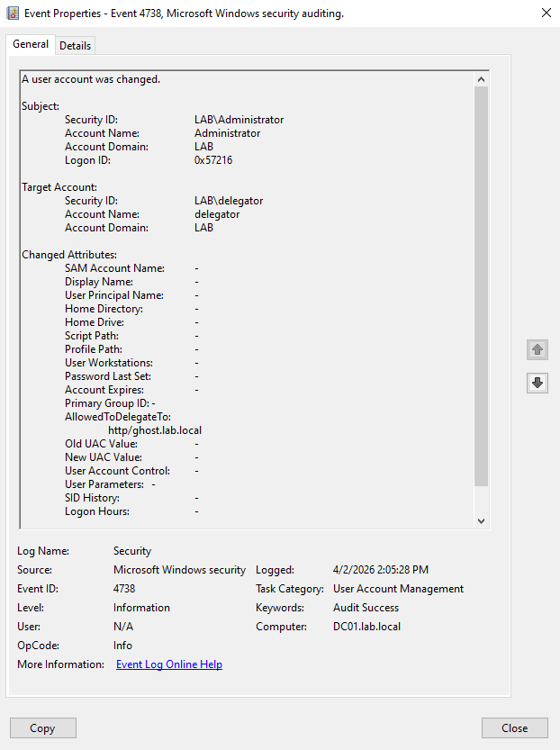Click the description scrollbar up arrow
Viewport: 560px width, 750px height.
[481, 79]
